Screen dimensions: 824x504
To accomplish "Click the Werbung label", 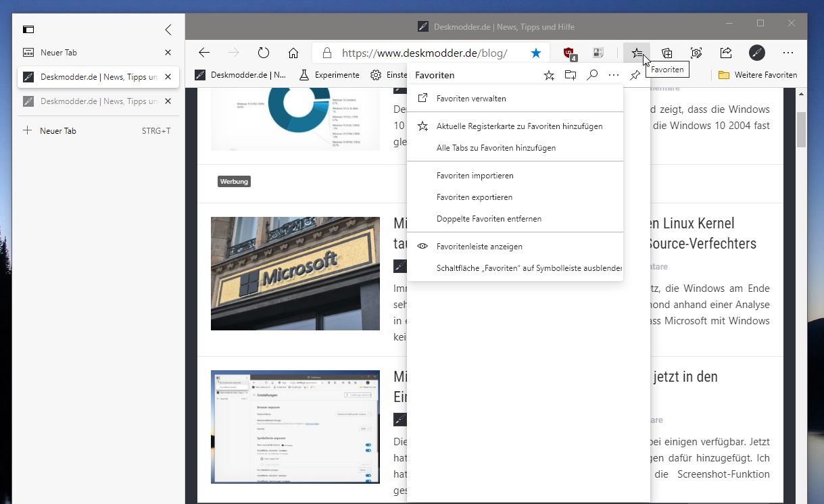I will click(234, 182).
